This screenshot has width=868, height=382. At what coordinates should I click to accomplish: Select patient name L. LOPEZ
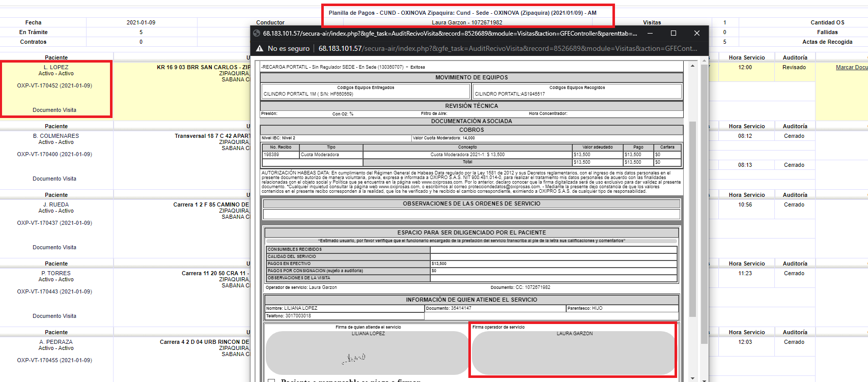point(56,67)
